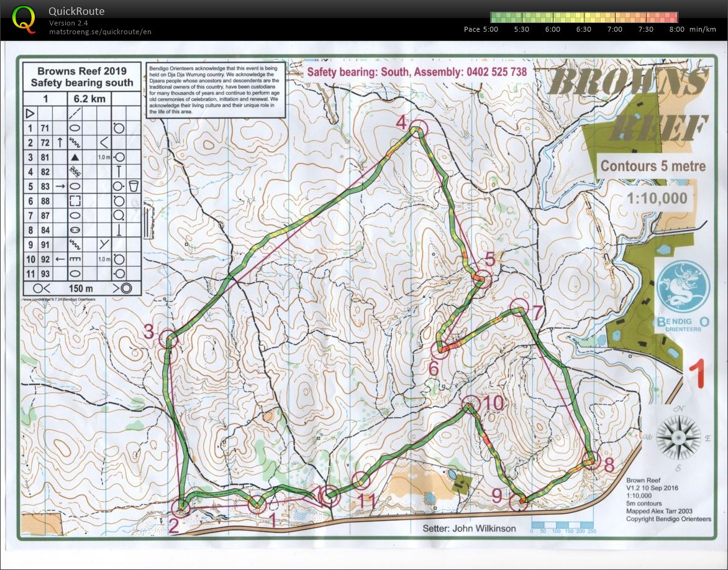Select control circle 3 on the map
This screenshot has width=728, height=570.
pos(168,340)
